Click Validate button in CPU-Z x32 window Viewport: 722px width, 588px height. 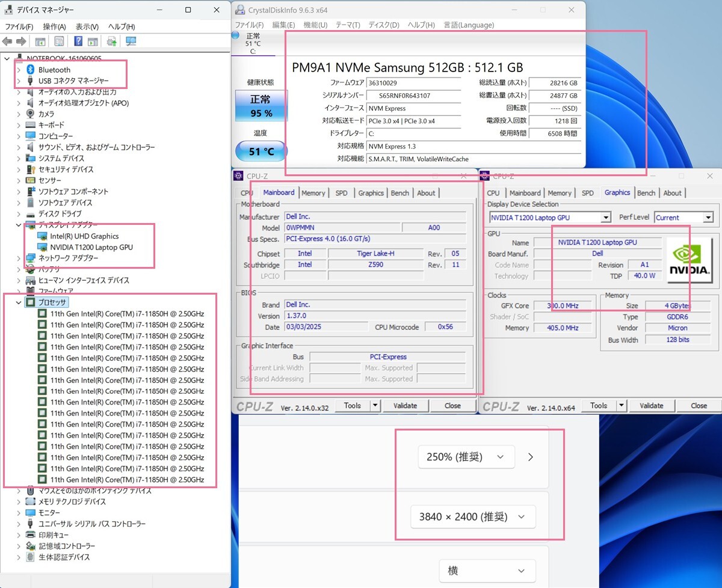[x=405, y=406]
